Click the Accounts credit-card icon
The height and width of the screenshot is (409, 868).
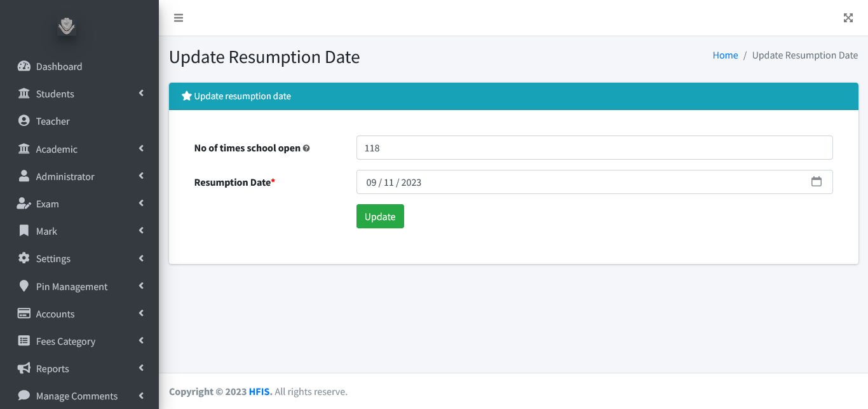coord(24,314)
